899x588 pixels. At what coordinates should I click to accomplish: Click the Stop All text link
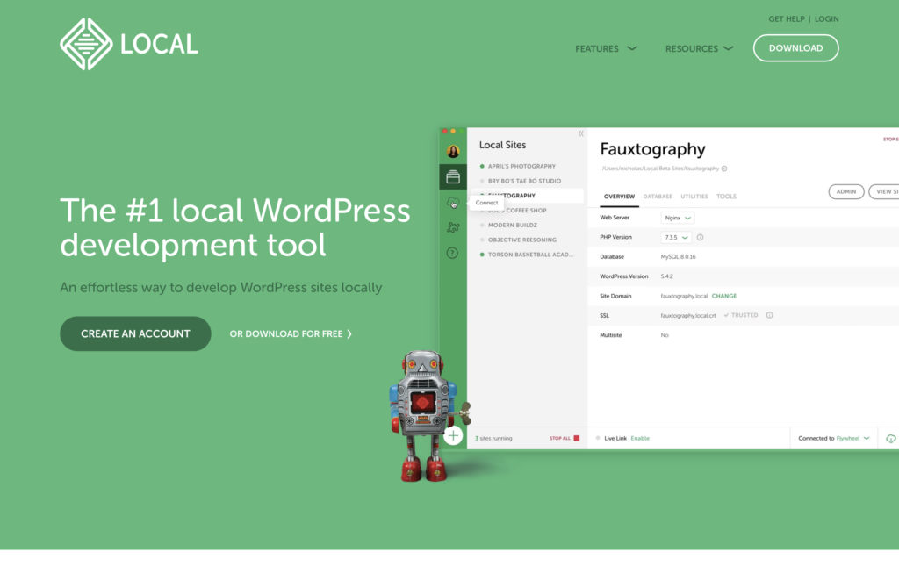(x=560, y=439)
